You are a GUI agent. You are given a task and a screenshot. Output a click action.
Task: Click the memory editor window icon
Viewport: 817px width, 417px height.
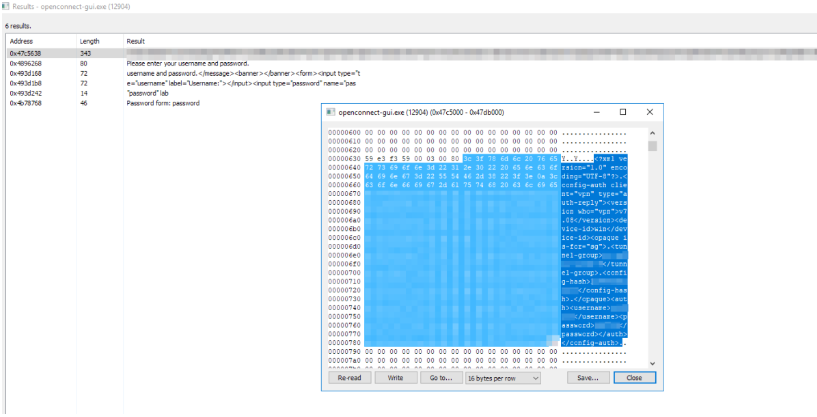tap(332, 113)
